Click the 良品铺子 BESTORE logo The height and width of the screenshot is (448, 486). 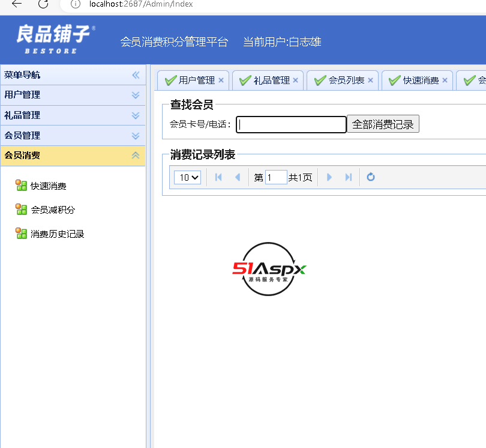point(55,39)
